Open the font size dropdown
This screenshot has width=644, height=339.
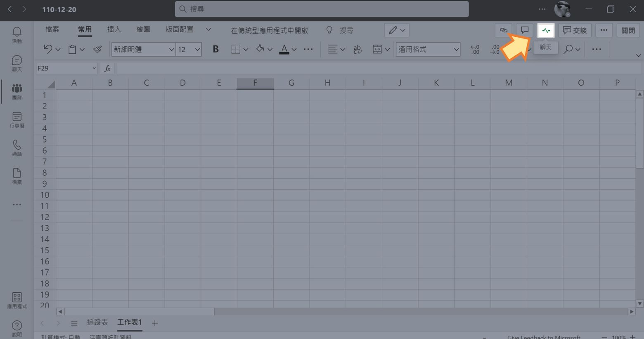197,49
